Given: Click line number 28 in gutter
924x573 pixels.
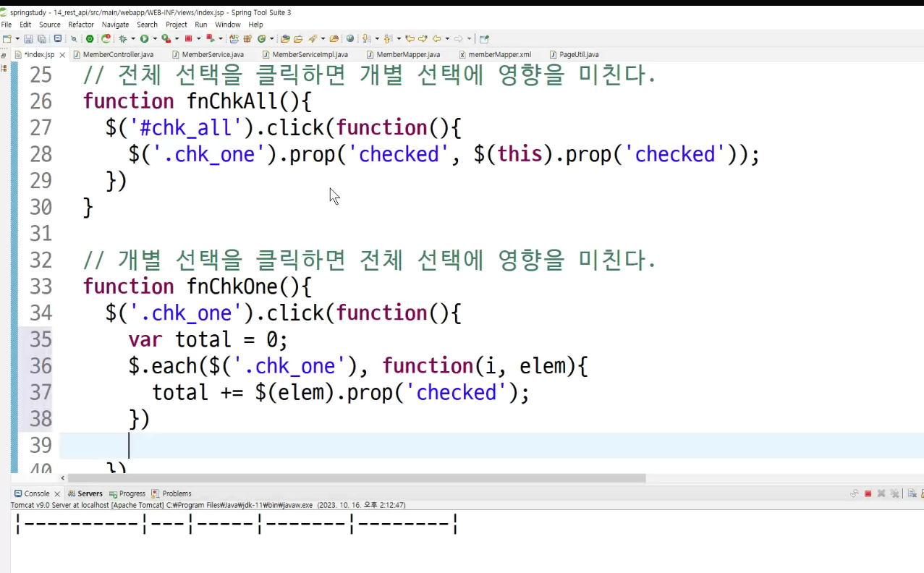Looking at the screenshot, I should pos(41,154).
